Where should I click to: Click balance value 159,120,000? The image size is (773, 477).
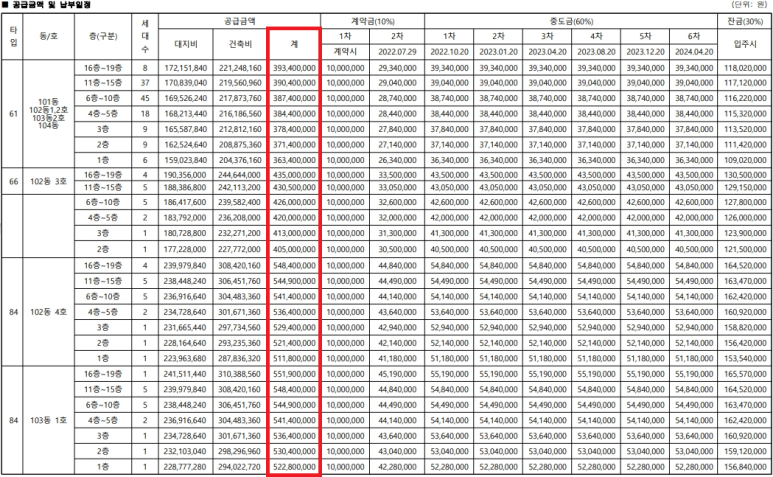(745, 451)
